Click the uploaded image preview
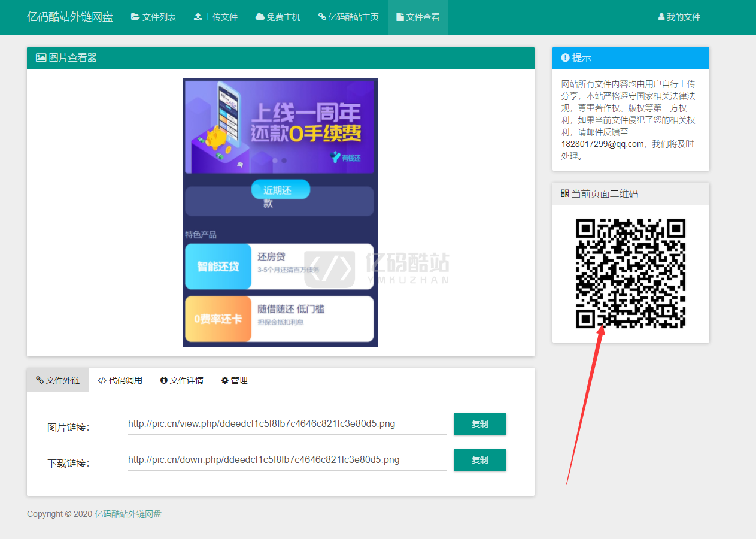 click(280, 213)
